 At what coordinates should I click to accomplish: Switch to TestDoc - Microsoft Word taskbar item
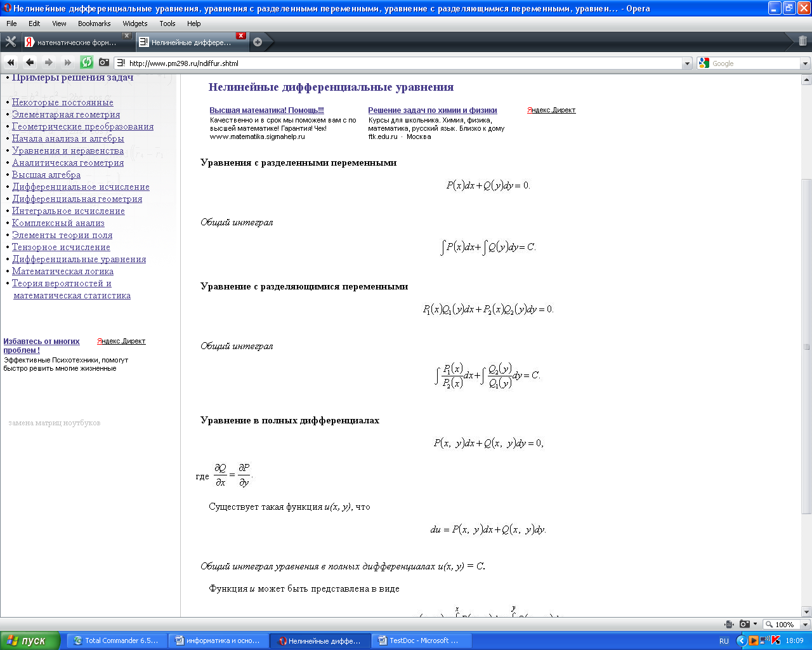422,641
